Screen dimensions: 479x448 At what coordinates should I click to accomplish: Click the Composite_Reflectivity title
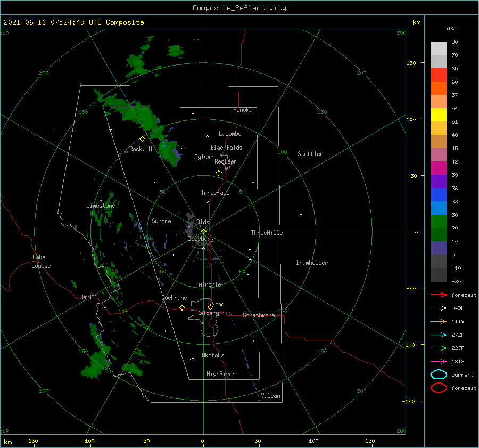tap(239, 8)
